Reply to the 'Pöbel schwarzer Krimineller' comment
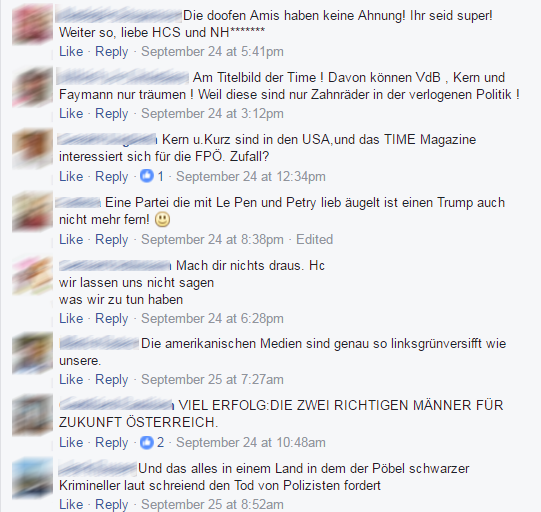This screenshot has height=512, width=541. (111, 504)
